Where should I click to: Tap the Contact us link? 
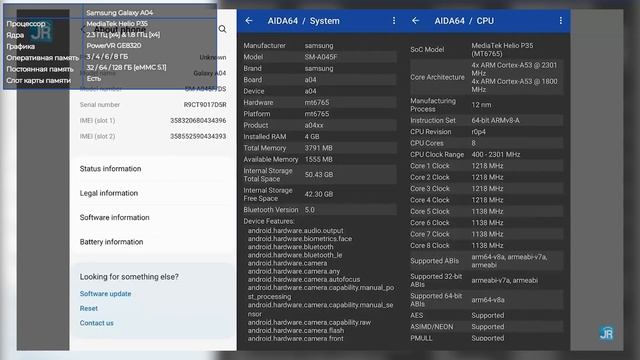(97, 323)
